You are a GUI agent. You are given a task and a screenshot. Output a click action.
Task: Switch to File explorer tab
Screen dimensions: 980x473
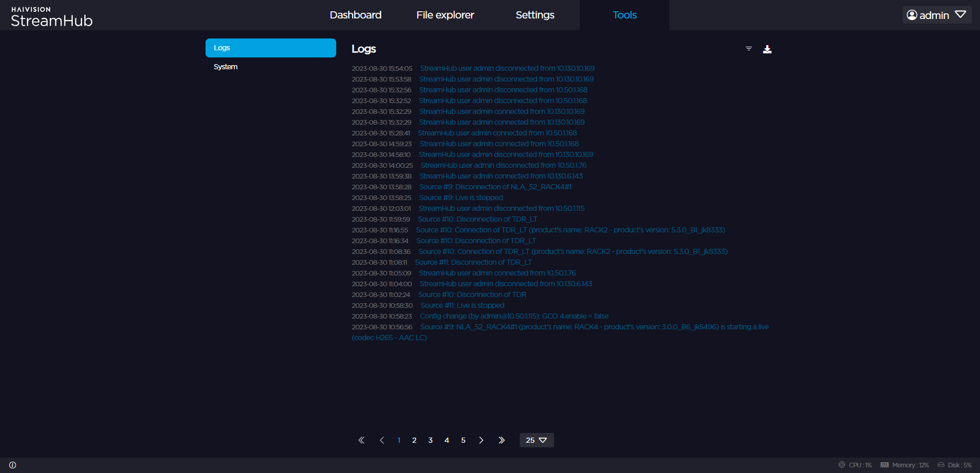(x=445, y=15)
